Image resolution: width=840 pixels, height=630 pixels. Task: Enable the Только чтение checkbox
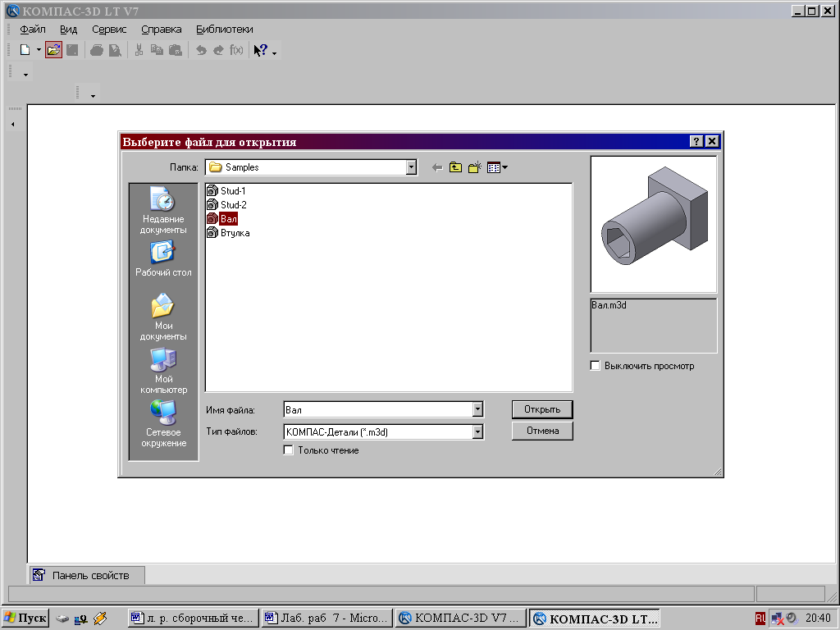[289, 450]
